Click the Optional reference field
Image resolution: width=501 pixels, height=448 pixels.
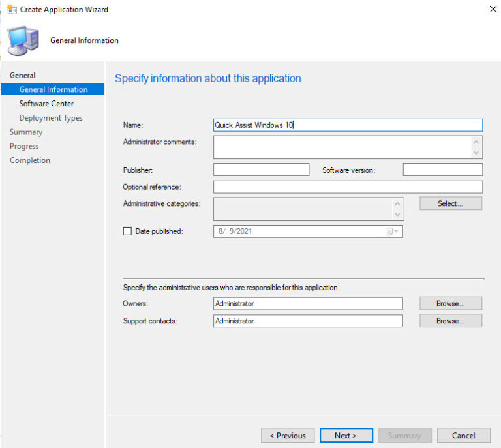point(348,187)
